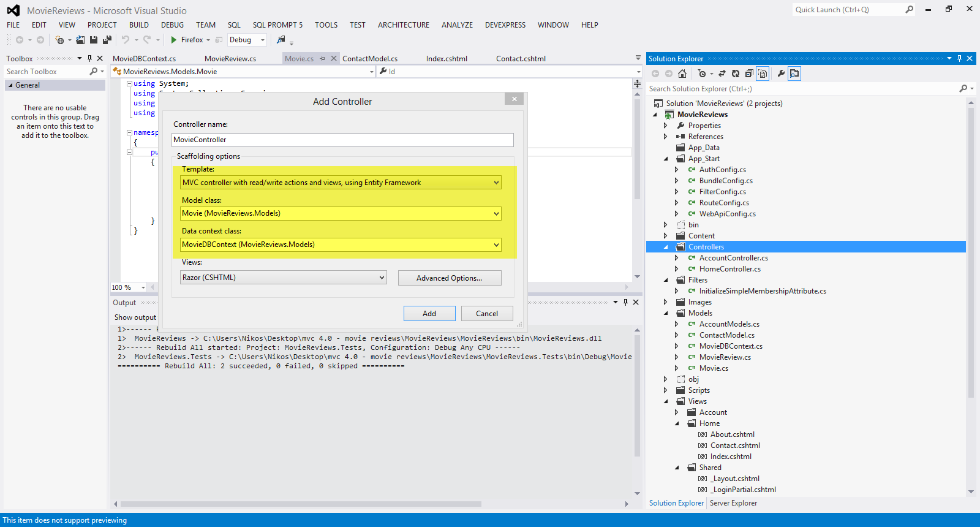This screenshot has width=980, height=527.
Task: Pin the Toolbox panel with auto-hide icon
Action: tap(89, 58)
